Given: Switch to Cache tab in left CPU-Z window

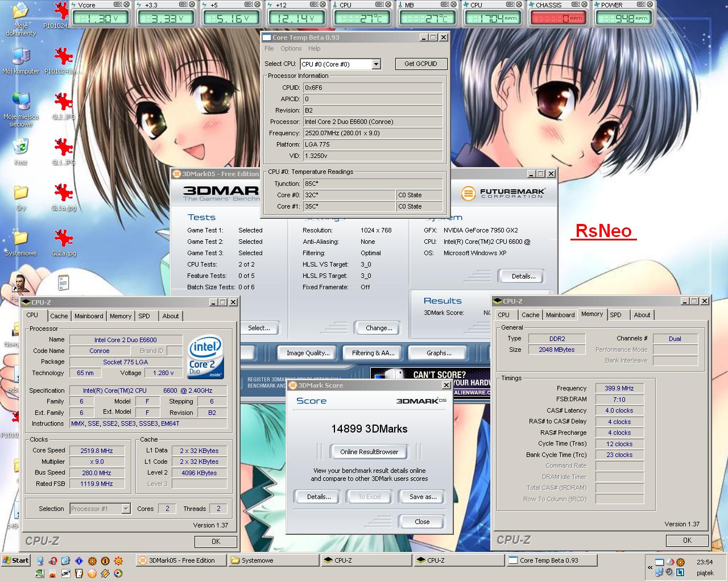Looking at the screenshot, I should 59,316.
